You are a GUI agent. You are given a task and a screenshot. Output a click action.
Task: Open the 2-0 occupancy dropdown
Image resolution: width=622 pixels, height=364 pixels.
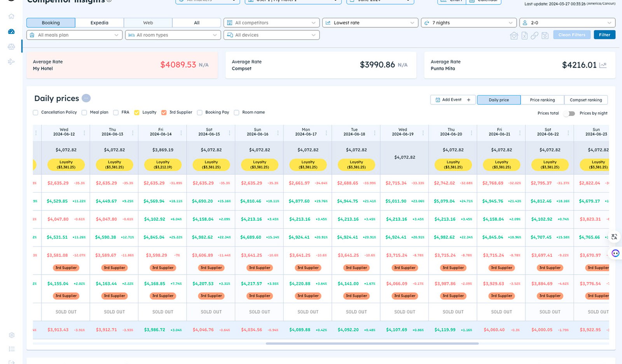[x=568, y=23]
